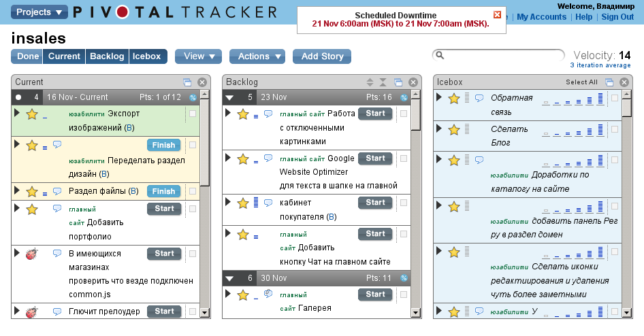Click the star icon on the Переделать раздел дизайн story
Viewport: 644px width, 336px height.
(32, 146)
